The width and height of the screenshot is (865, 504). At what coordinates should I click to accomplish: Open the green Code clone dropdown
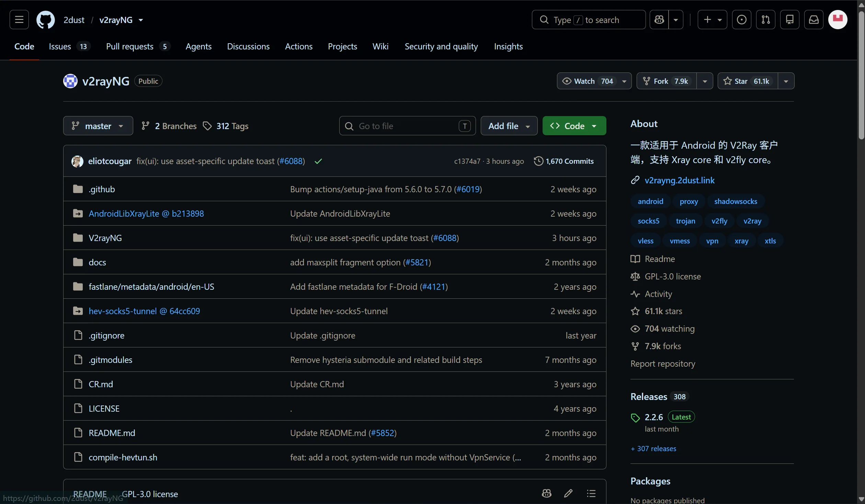574,126
